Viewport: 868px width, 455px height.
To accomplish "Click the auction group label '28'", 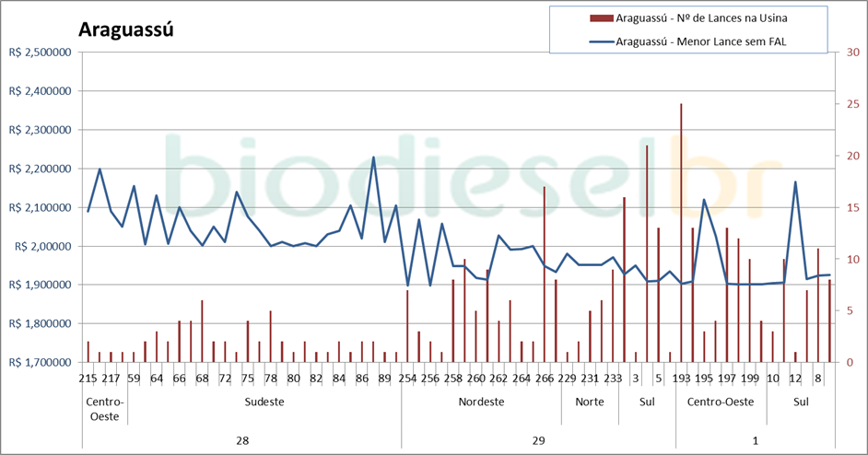I will [242, 440].
